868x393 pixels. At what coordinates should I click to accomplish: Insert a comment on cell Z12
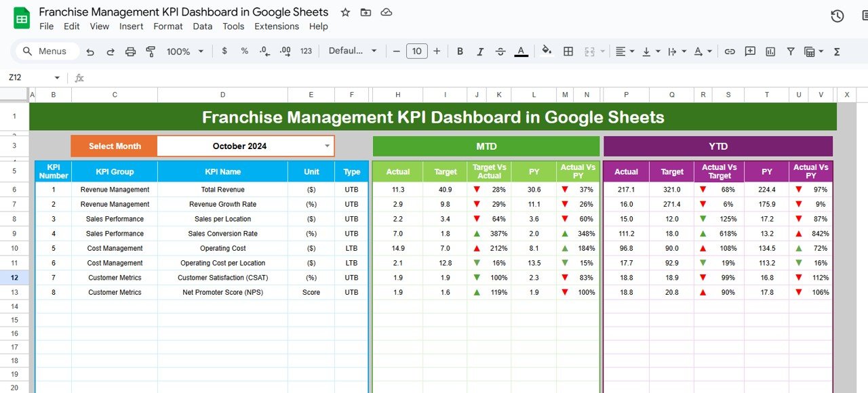pos(750,50)
